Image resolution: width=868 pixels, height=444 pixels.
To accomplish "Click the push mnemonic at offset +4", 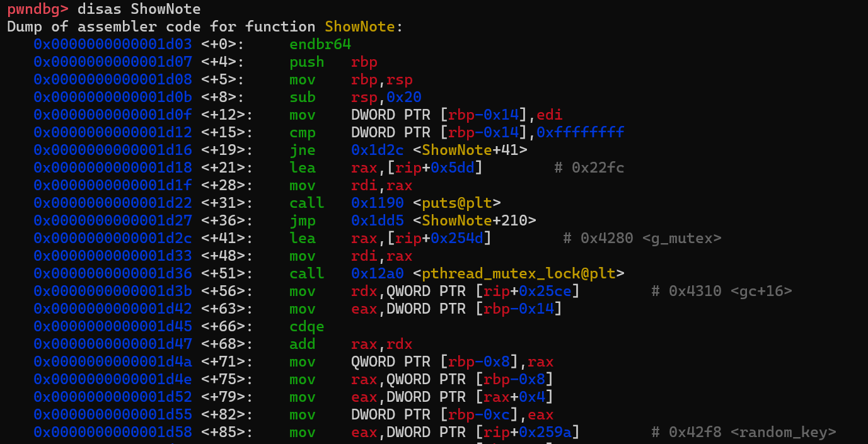I will click(306, 62).
